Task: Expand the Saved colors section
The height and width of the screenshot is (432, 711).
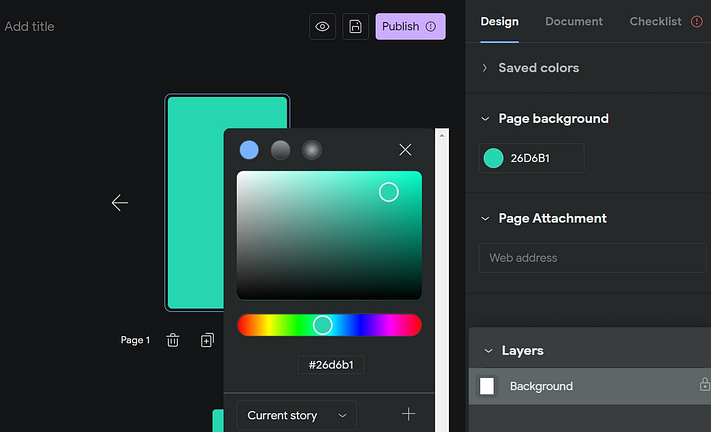Action: tap(485, 68)
